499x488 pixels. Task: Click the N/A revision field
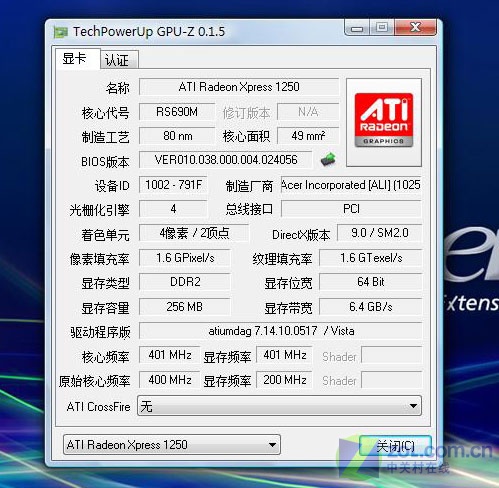point(308,112)
